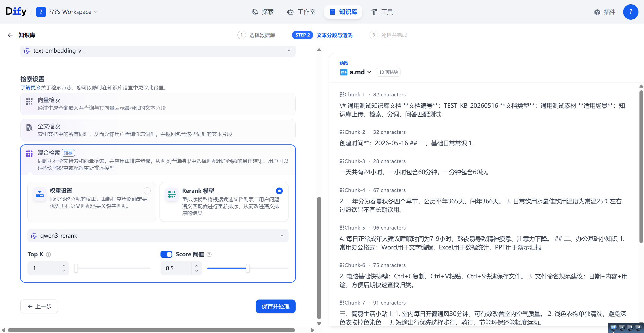
Task: Go to step 1 choose data source
Action: (x=256, y=35)
